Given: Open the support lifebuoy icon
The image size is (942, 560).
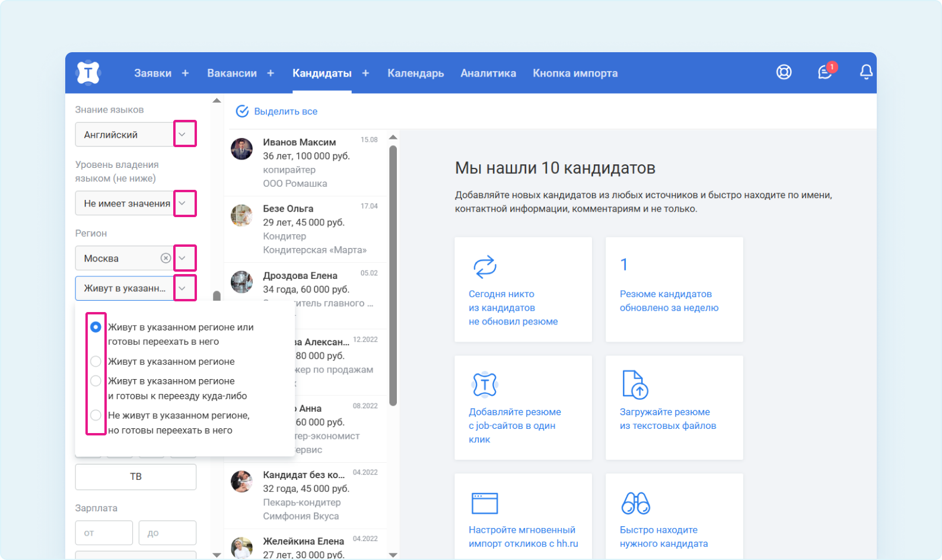Looking at the screenshot, I should tap(784, 72).
